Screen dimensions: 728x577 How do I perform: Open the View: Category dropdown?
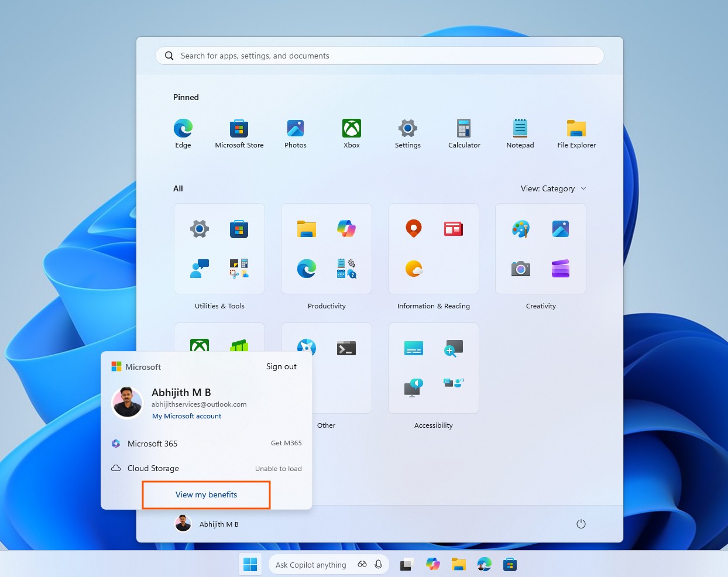(x=552, y=188)
